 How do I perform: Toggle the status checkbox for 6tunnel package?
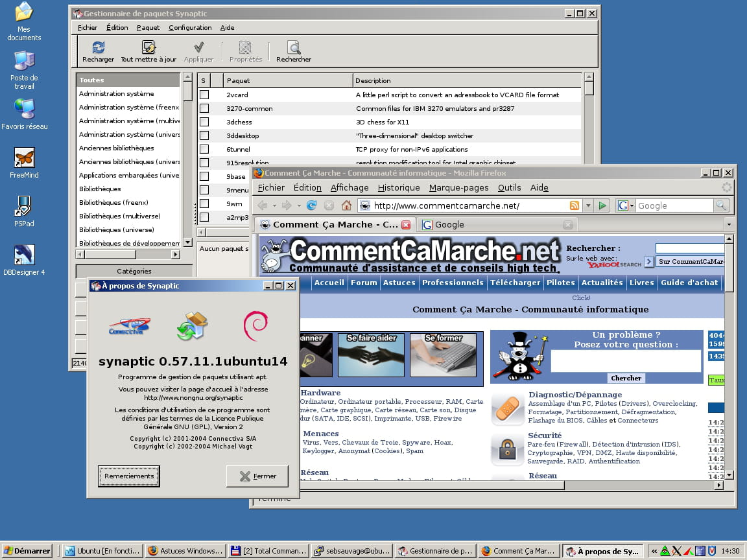coord(204,149)
